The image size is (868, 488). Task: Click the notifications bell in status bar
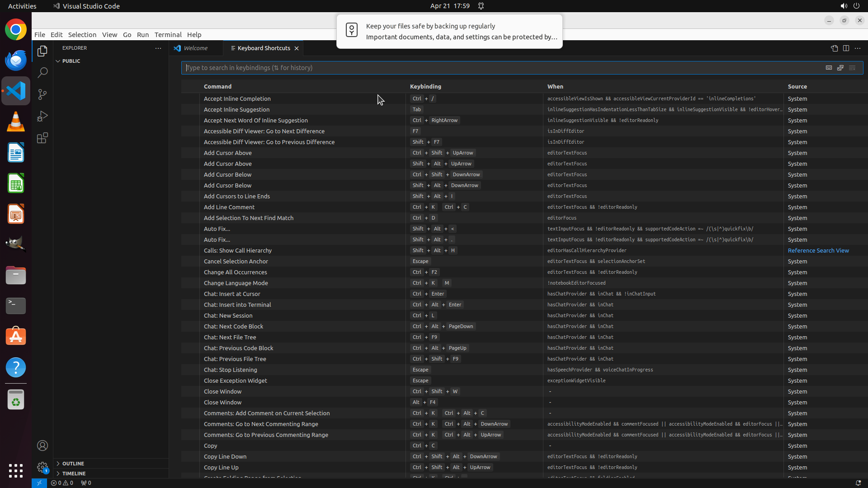pos(858,483)
